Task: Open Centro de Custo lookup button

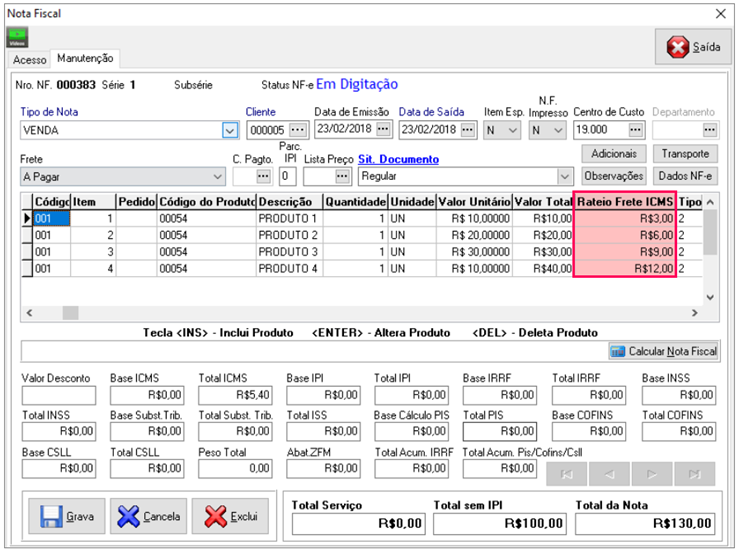Action: coord(635,130)
